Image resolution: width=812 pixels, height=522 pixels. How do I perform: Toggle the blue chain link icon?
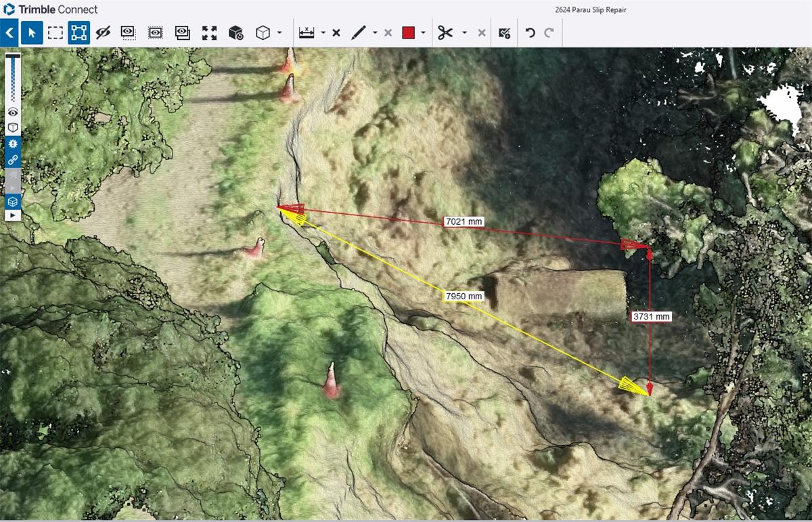click(13, 160)
